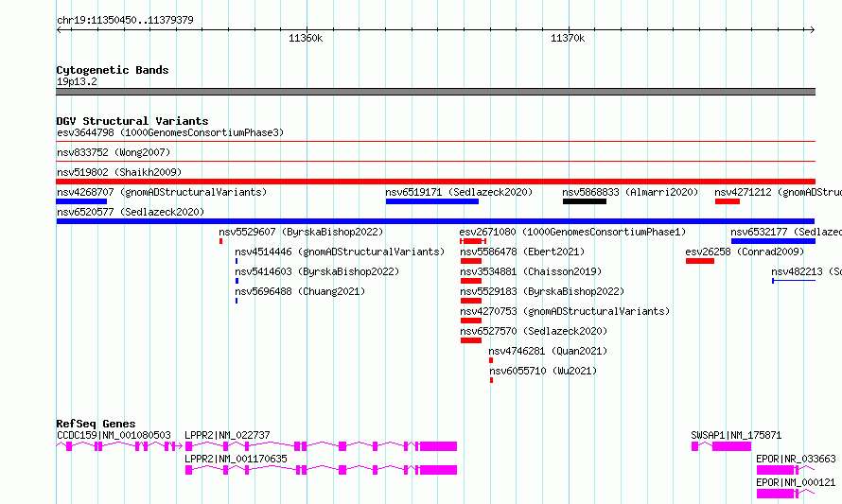Click the small red mark under nsv5529607
The height and width of the screenshot is (504, 842).
point(220,241)
